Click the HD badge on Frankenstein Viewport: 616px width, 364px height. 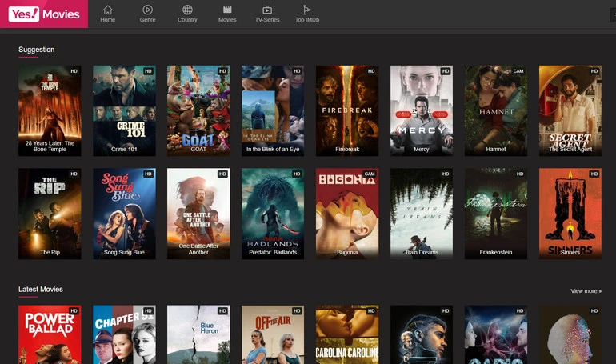(x=520, y=174)
